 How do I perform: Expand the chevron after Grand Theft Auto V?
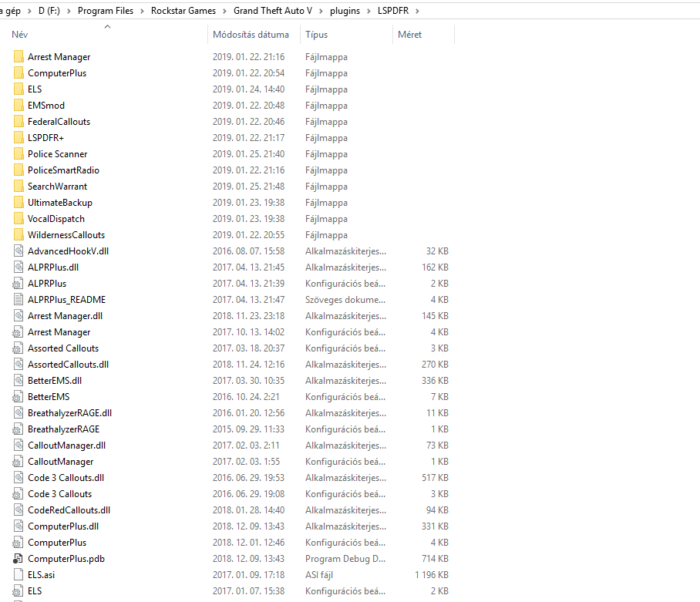pos(321,11)
